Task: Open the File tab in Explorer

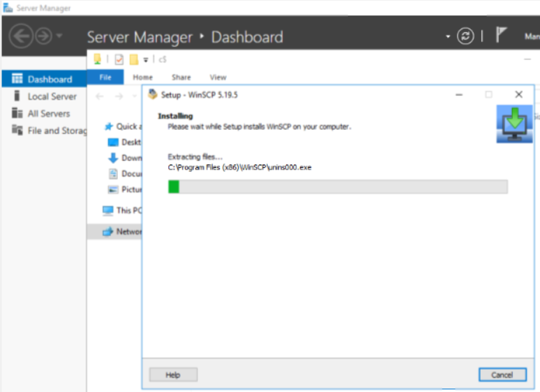Action: (105, 77)
